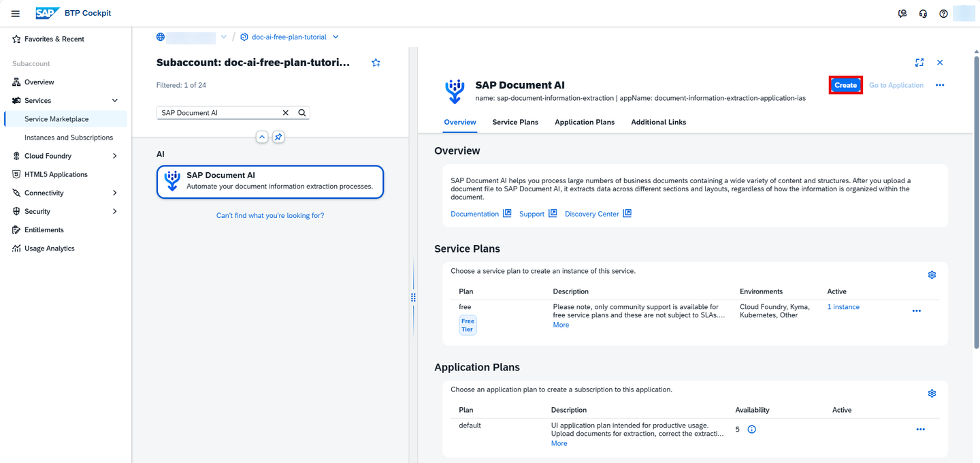Switch to the Overview tab
980x463 pixels.
pos(460,122)
